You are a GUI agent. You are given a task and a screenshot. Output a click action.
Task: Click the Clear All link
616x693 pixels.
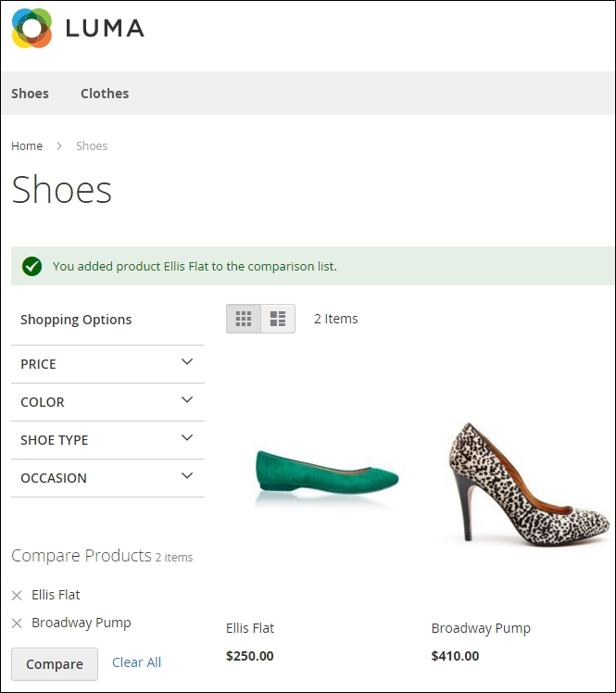pos(136,662)
